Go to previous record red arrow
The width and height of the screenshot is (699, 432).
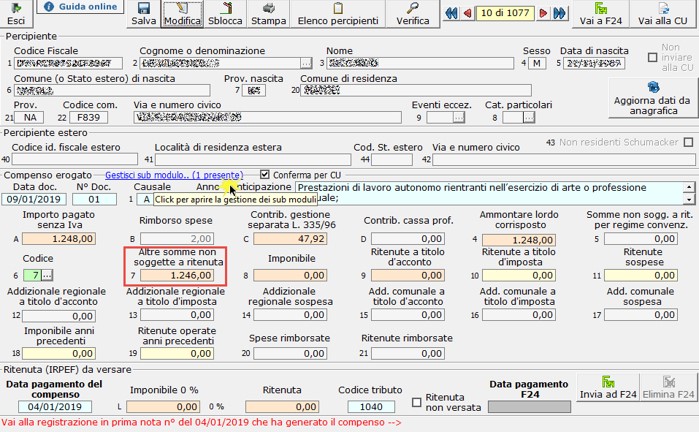pos(467,13)
